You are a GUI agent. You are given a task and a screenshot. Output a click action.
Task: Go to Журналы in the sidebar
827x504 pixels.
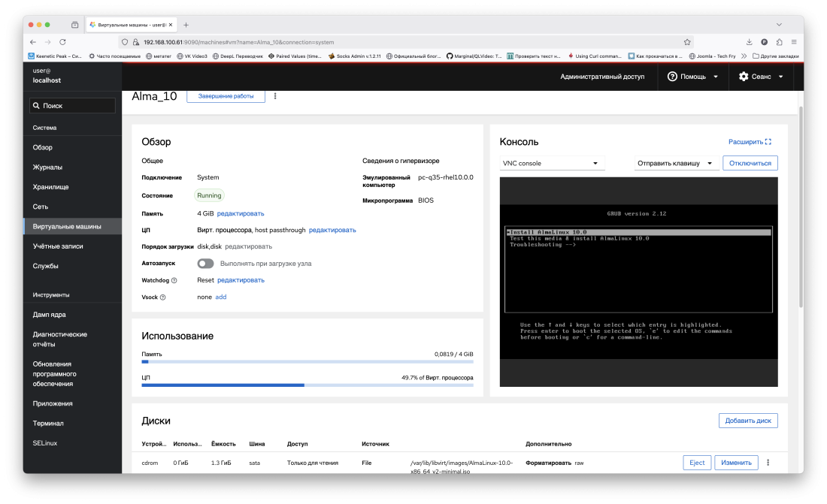coord(47,167)
